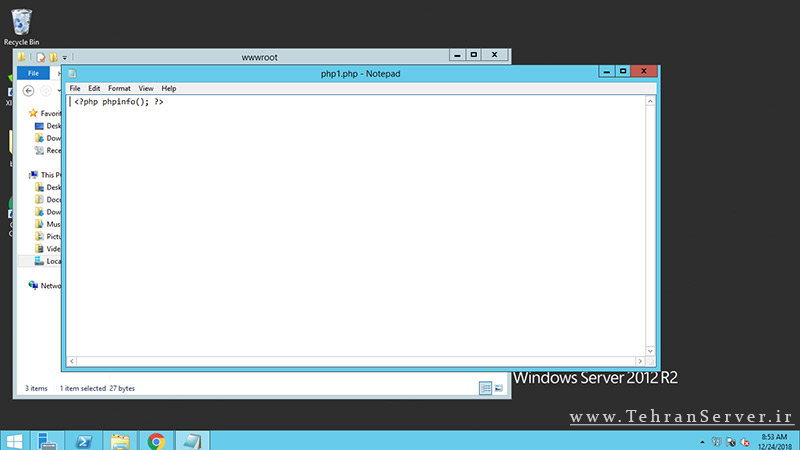Image resolution: width=800 pixels, height=450 pixels.
Task: Switch to the Notepad taskbar button
Action: pyautogui.click(x=192, y=440)
